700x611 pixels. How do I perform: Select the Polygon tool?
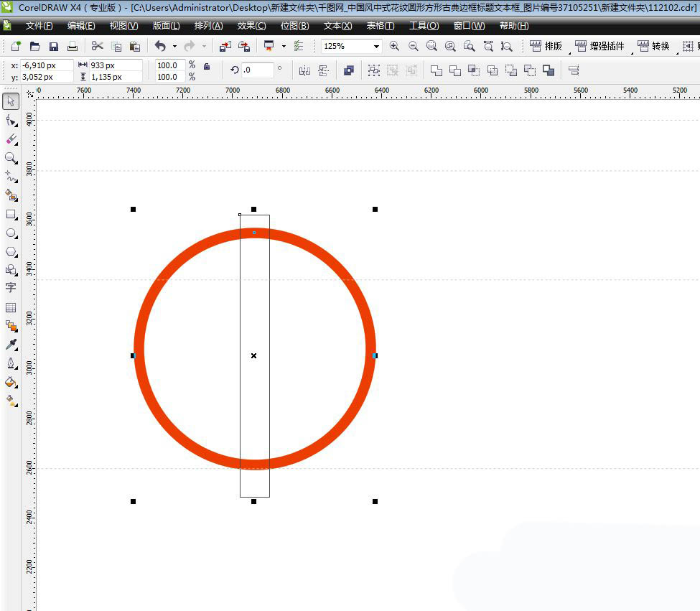point(11,251)
